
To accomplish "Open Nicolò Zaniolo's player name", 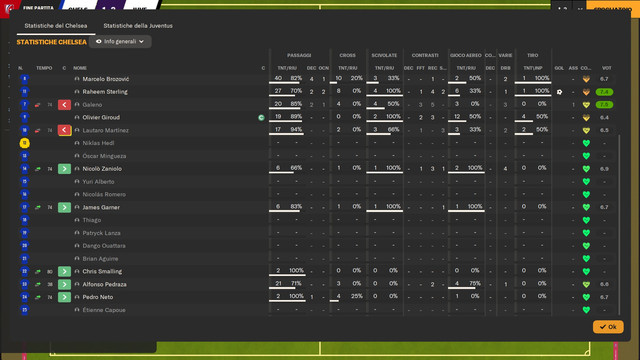I will (x=102, y=169).
